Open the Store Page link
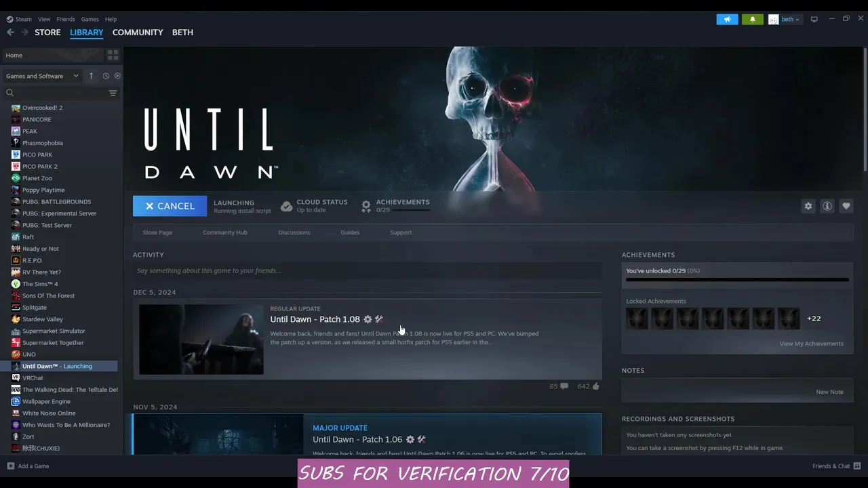The image size is (868, 488). [x=157, y=232]
